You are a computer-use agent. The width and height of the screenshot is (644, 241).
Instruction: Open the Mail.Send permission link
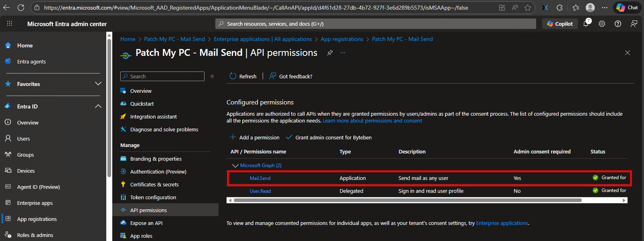[x=260, y=178]
